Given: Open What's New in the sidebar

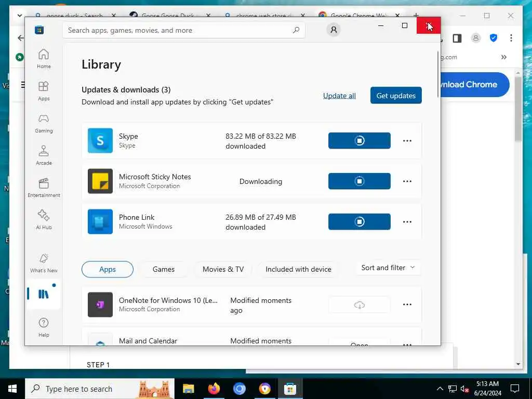Looking at the screenshot, I should pyautogui.click(x=44, y=263).
